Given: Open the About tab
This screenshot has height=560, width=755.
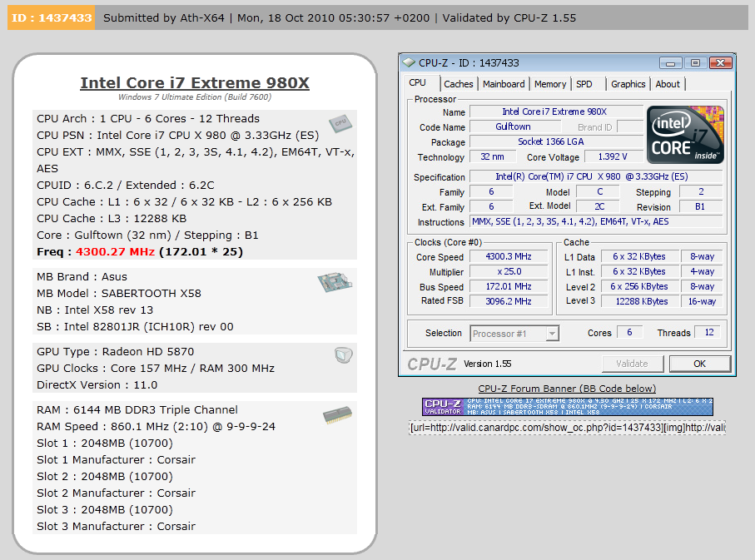Looking at the screenshot, I should 668,84.
